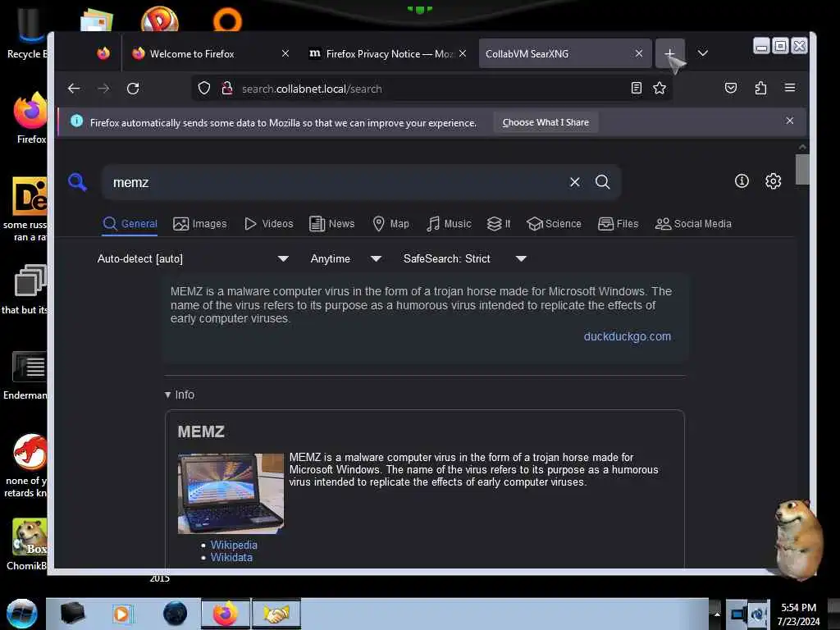Clear the memz search query with X
Image resolution: width=840 pixels, height=630 pixels.
pyautogui.click(x=575, y=182)
